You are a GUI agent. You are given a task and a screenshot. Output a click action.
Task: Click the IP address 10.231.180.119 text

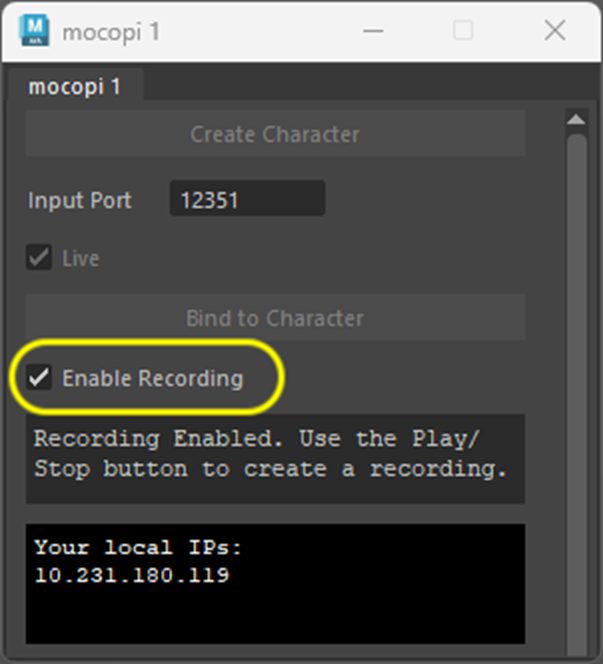[x=131, y=575]
